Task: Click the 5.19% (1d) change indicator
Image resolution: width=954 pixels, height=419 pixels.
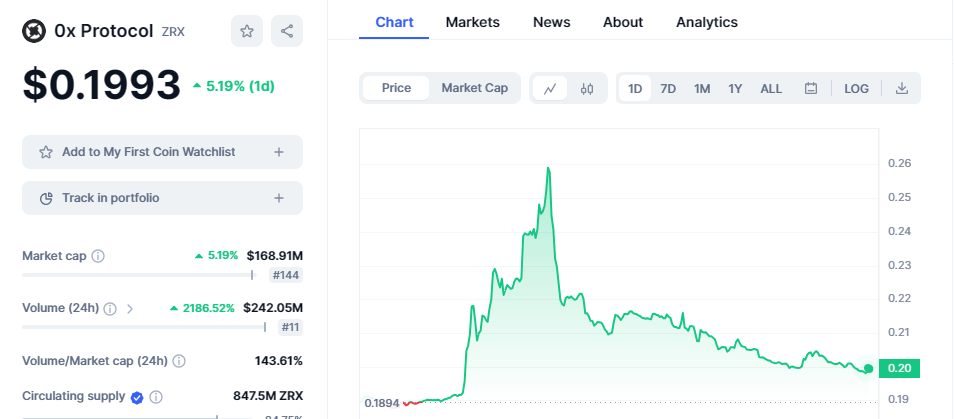Action: click(234, 86)
